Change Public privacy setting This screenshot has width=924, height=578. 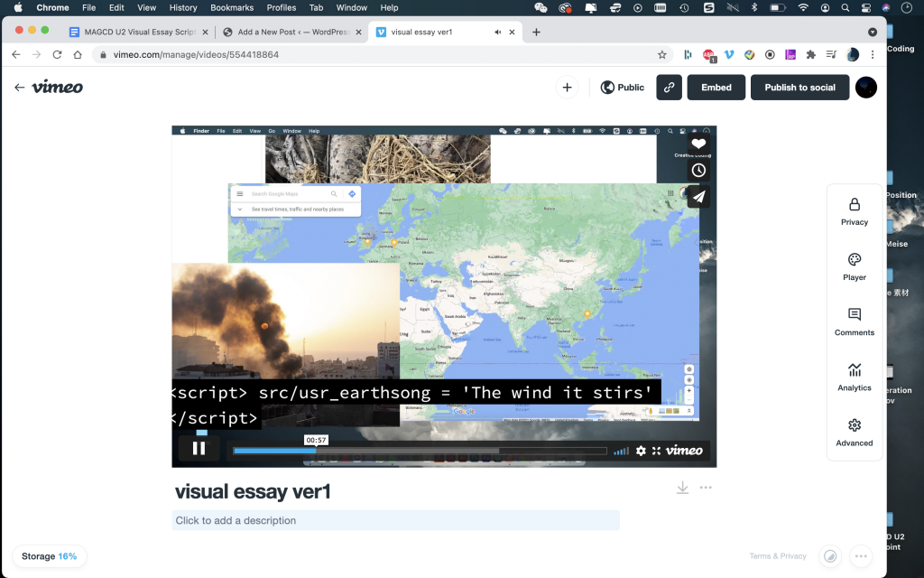click(623, 88)
